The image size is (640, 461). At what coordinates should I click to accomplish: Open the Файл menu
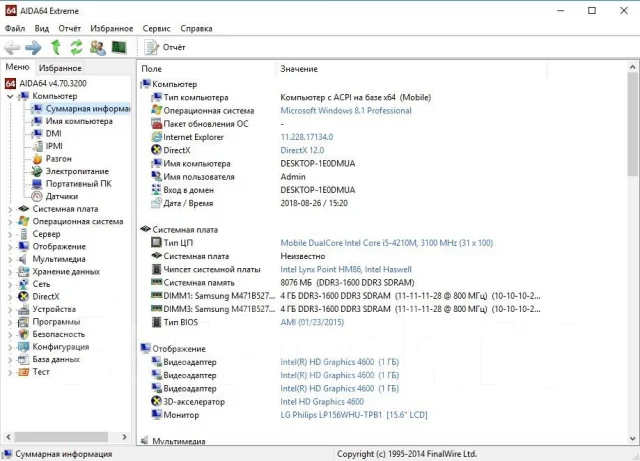pos(15,29)
